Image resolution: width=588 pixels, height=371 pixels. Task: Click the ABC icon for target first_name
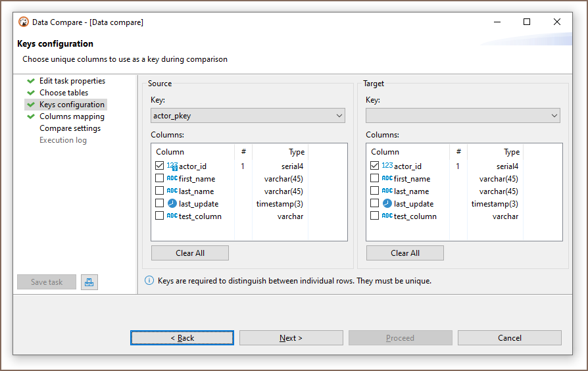coord(387,179)
